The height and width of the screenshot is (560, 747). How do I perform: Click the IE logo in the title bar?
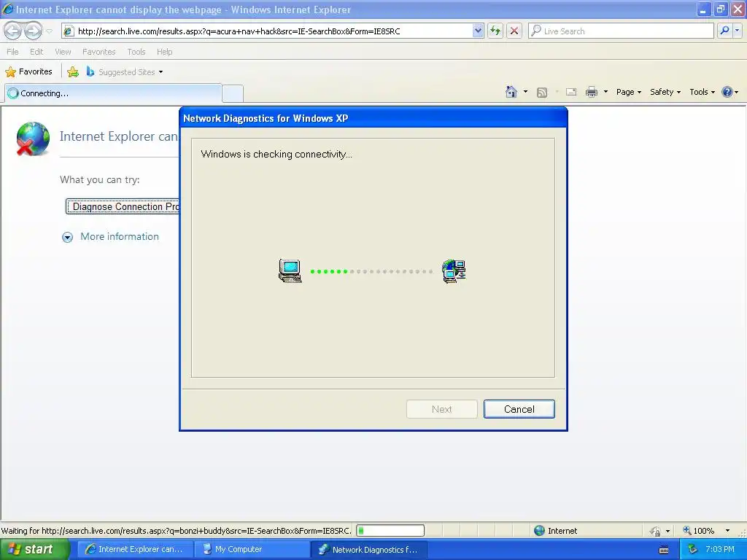(8, 9)
